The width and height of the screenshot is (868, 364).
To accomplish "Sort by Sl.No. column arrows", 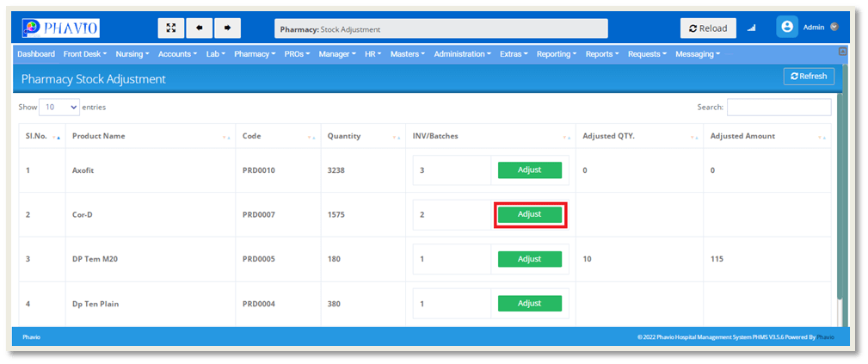I will click(x=57, y=137).
